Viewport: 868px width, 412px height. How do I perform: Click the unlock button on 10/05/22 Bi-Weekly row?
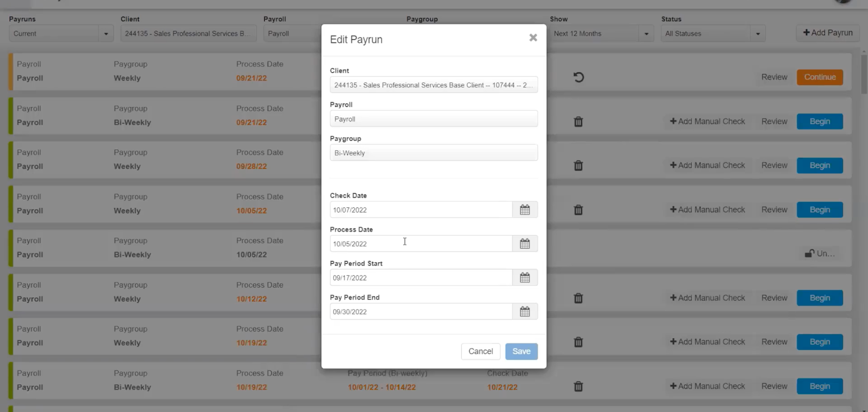[820, 253]
